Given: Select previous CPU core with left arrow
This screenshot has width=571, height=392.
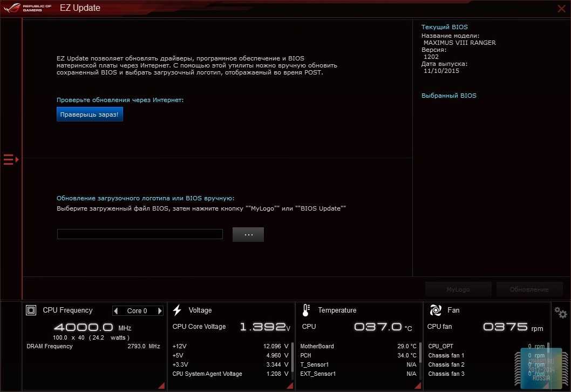Looking at the screenshot, I should pyautogui.click(x=116, y=311).
